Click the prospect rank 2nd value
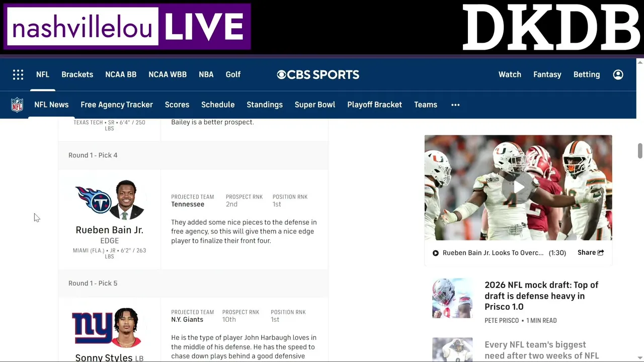Image resolution: width=644 pixels, height=362 pixels. [232, 205]
